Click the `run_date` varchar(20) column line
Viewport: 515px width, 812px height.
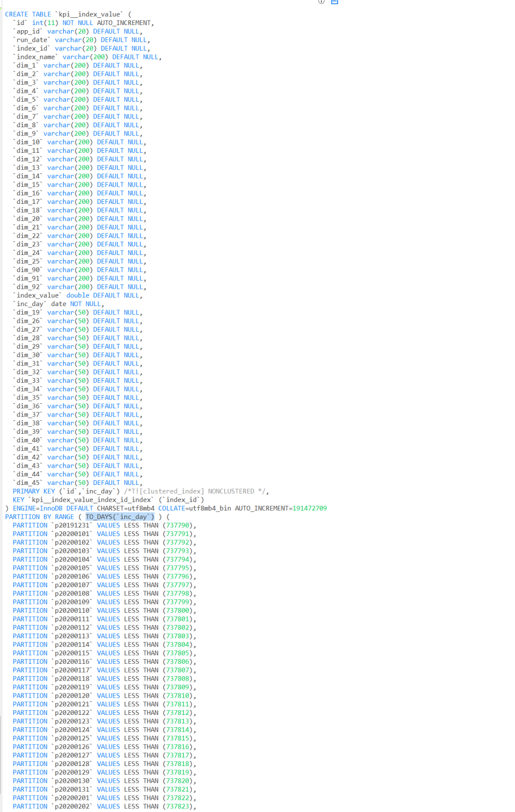pyautogui.click(x=81, y=40)
